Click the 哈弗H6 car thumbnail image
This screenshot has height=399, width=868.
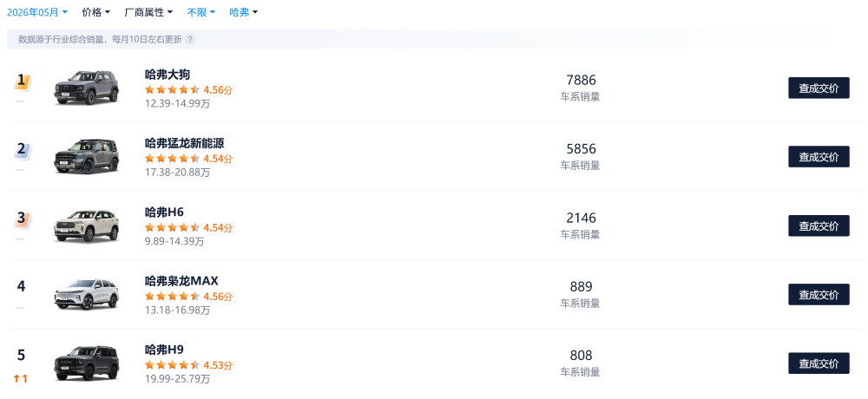point(86,226)
